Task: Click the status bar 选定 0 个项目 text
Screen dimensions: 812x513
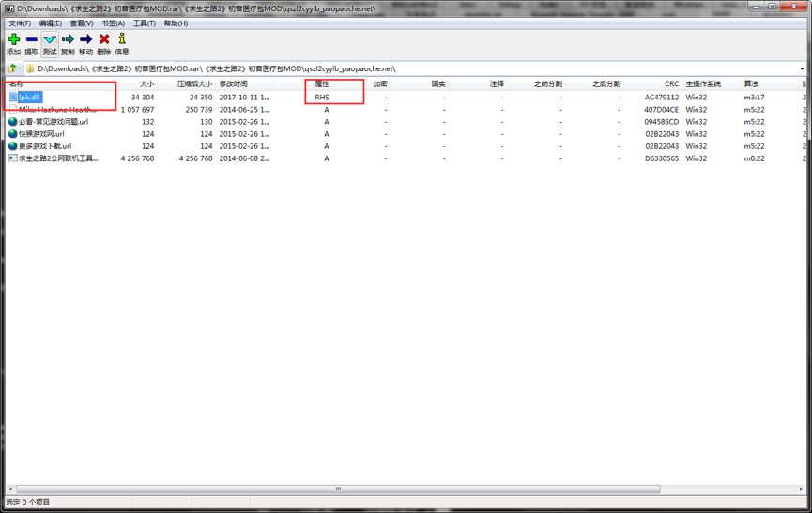Action: [x=27, y=502]
